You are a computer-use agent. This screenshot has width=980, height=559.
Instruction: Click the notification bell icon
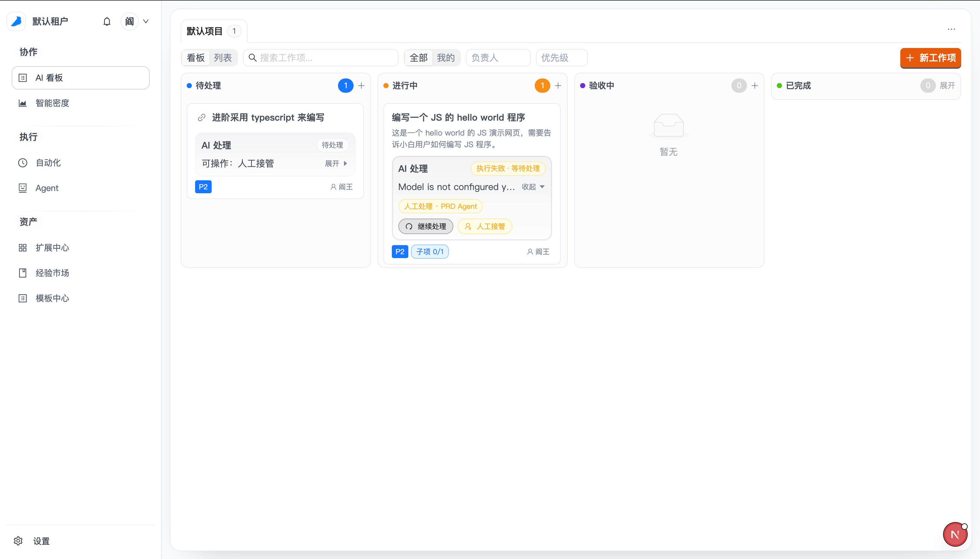click(x=107, y=21)
